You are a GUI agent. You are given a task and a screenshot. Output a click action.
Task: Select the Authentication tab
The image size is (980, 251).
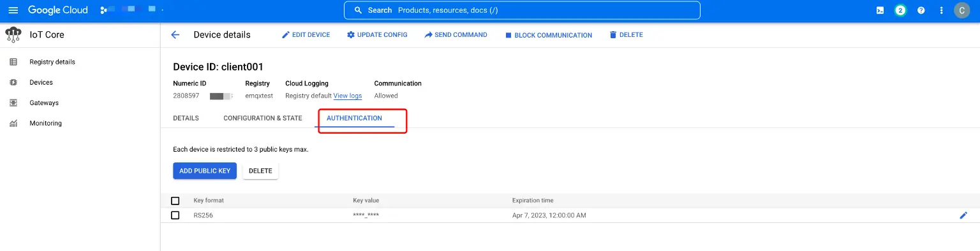point(354,118)
